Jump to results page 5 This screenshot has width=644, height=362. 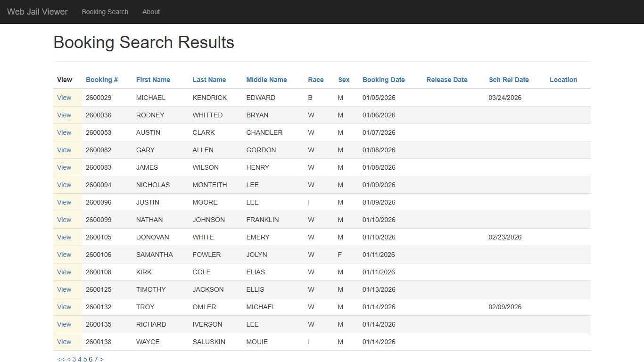coord(85,359)
